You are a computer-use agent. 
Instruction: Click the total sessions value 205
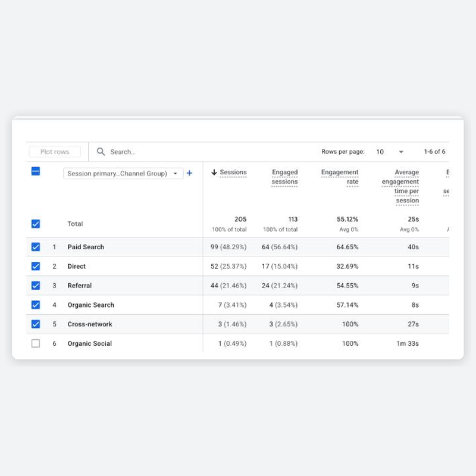pyautogui.click(x=240, y=219)
